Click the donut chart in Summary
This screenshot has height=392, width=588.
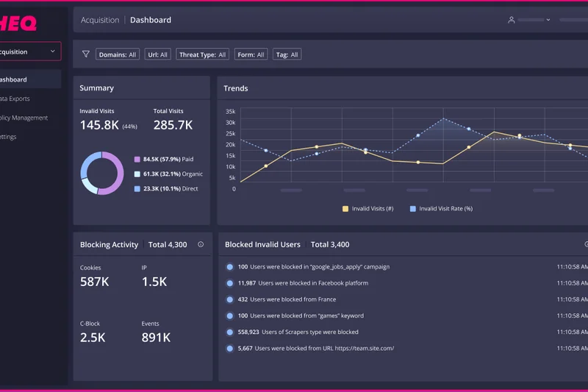pyautogui.click(x=101, y=174)
